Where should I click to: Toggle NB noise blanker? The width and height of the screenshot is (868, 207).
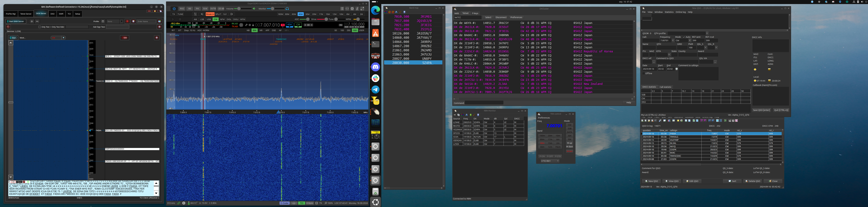[x=248, y=30]
